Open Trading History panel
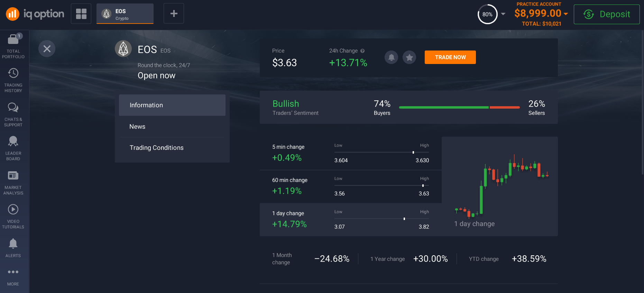The height and width of the screenshot is (293, 644). [x=13, y=81]
